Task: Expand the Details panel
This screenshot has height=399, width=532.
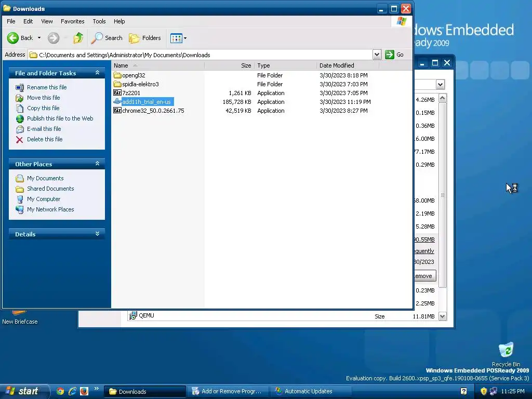Action: click(97, 234)
